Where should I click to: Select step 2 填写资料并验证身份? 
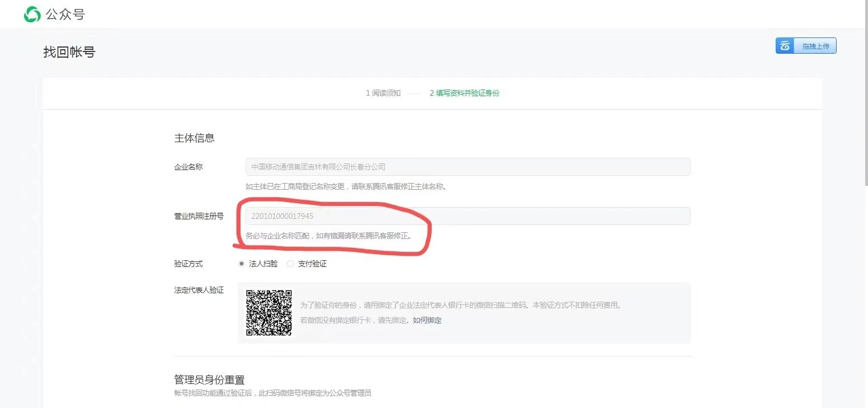pos(464,93)
